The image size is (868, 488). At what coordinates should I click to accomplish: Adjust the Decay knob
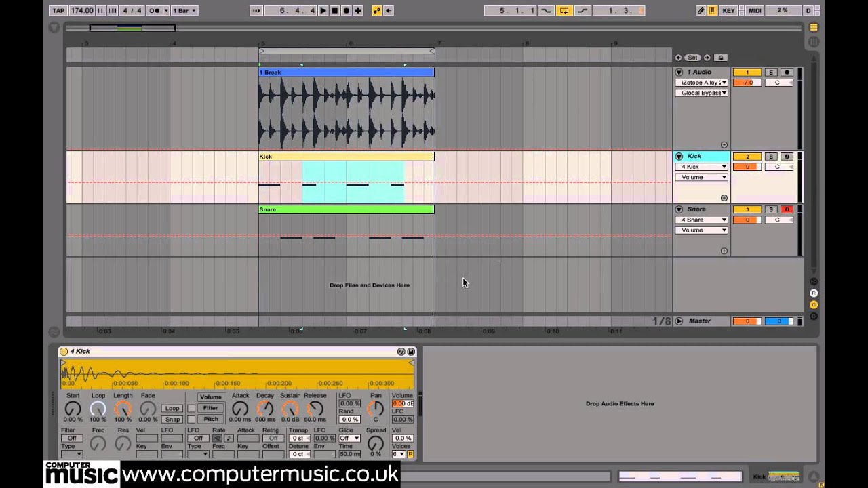(265, 409)
